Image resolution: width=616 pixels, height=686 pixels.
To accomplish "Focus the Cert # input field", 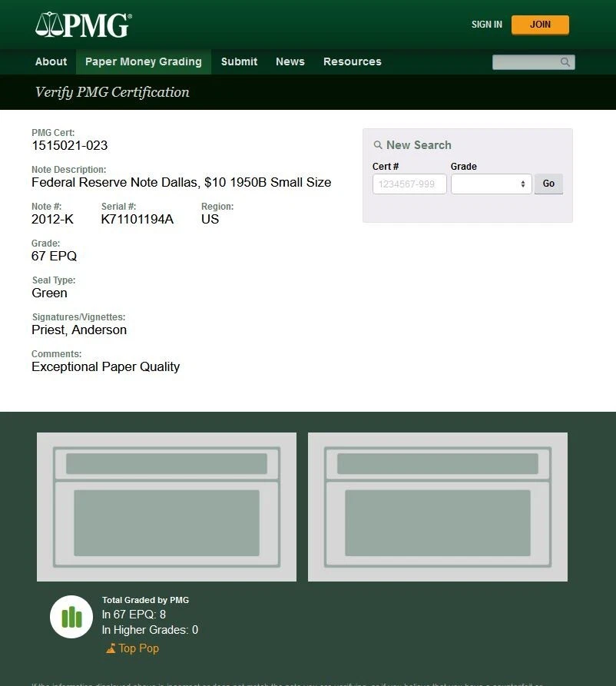I will click(409, 184).
